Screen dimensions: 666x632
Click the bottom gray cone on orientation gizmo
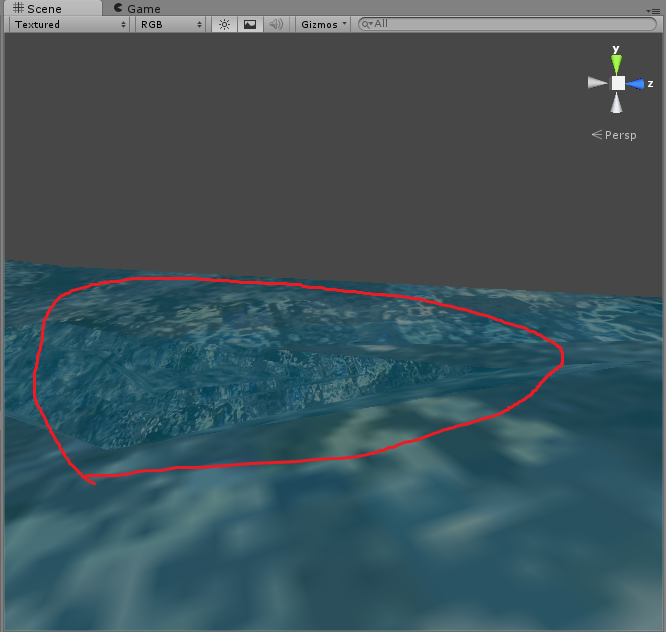coord(617,103)
